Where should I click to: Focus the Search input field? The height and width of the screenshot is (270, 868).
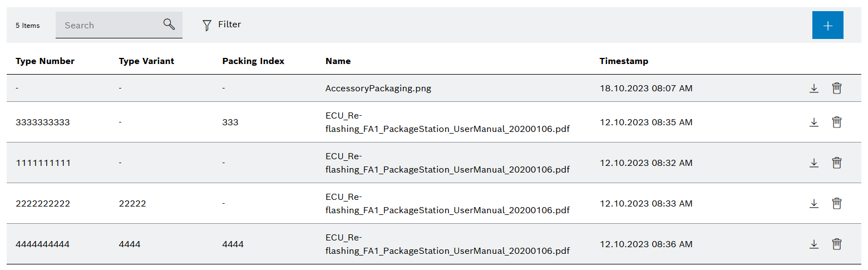click(108, 25)
